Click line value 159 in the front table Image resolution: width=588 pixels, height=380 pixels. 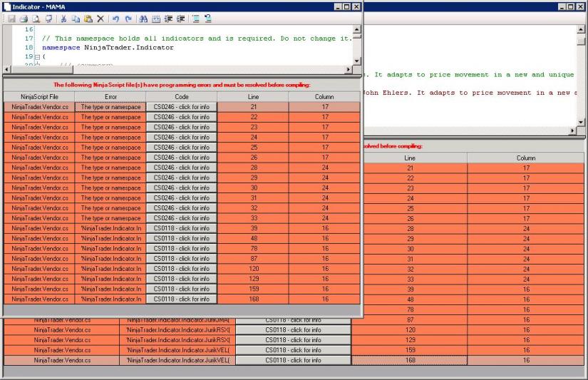pyautogui.click(x=254, y=289)
